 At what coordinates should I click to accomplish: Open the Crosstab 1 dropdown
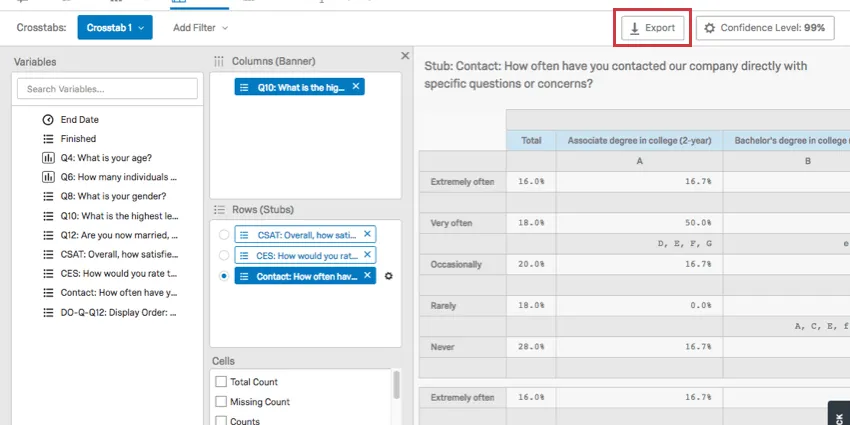pos(115,28)
